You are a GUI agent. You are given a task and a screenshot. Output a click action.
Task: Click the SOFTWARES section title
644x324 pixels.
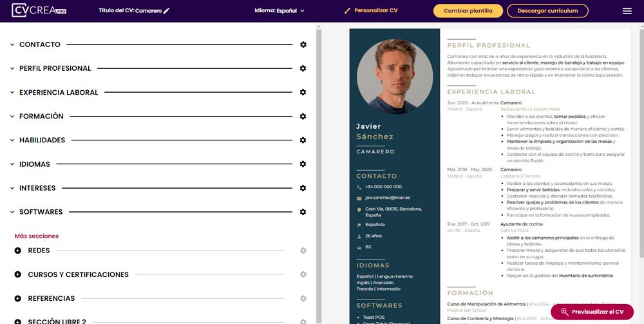point(41,212)
